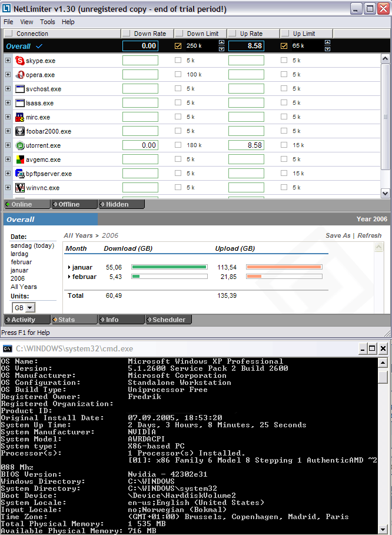
Task: Open the Stats tab
Action: pos(74,320)
